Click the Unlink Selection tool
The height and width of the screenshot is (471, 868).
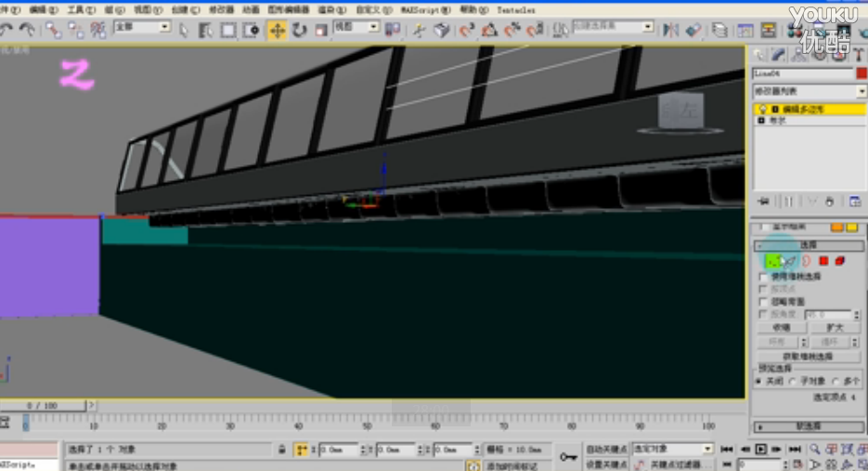click(x=76, y=30)
